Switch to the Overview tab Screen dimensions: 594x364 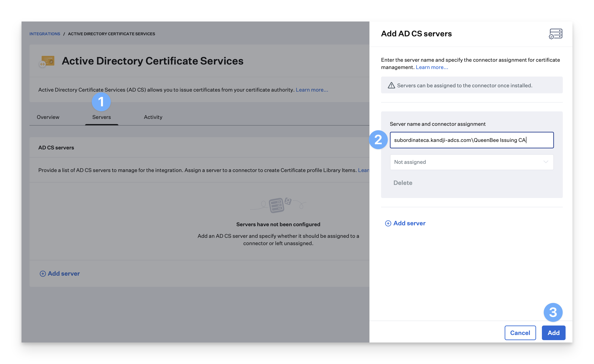pos(48,117)
